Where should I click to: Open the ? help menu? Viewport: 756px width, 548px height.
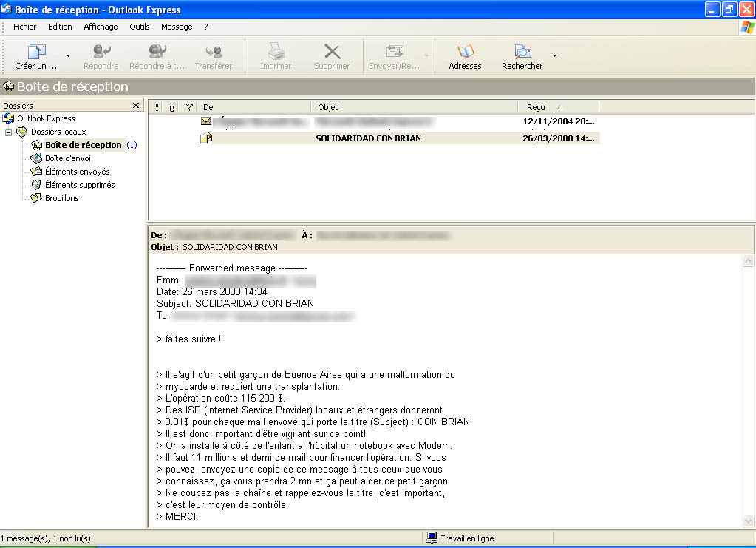point(206,27)
